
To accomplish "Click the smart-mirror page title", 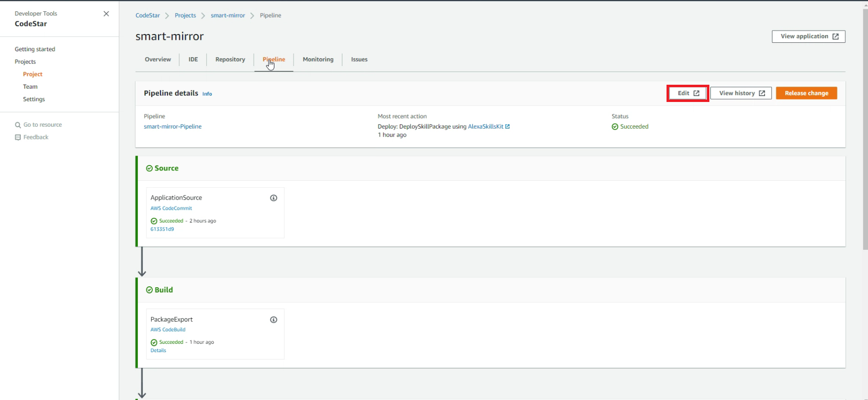I will point(169,36).
